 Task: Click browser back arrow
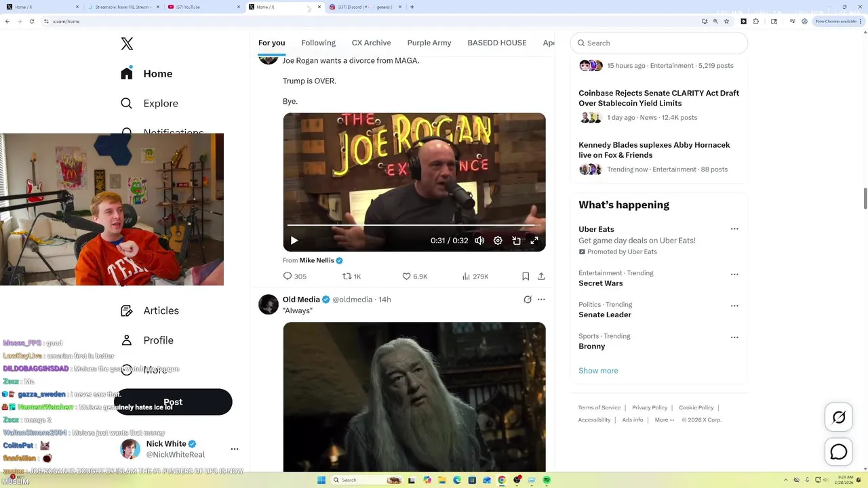(7, 21)
